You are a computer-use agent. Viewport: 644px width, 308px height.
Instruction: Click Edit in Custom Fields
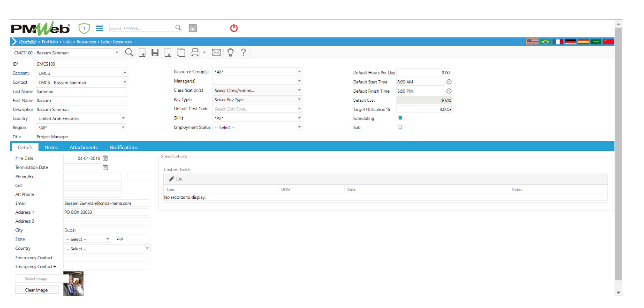[176, 179]
